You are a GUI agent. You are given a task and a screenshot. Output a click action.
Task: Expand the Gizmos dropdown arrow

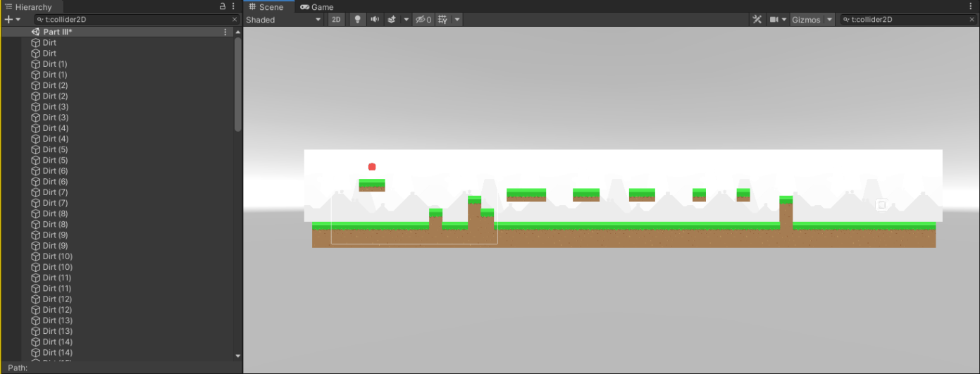click(829, 20)
